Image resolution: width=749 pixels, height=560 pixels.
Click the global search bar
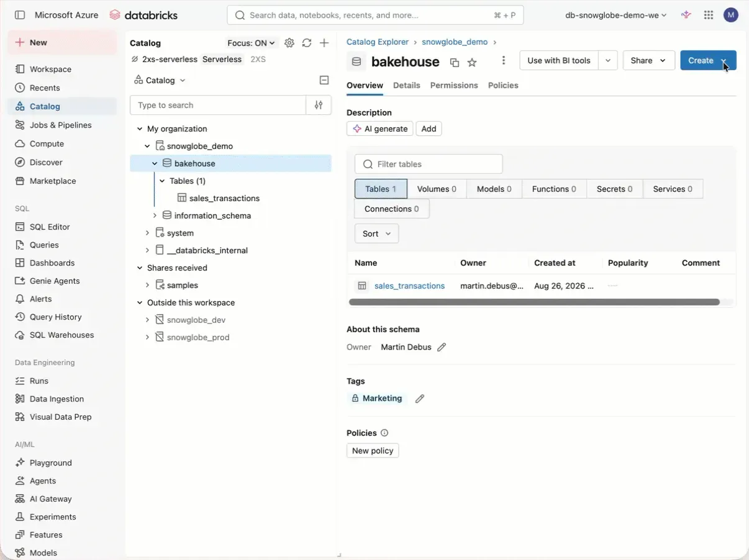click(375, 15)
